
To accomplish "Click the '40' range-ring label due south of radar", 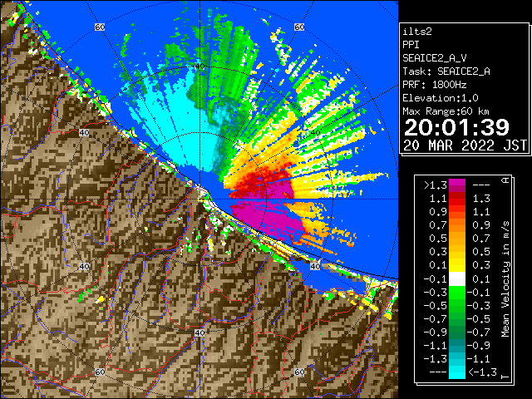I will pos(199,332).
